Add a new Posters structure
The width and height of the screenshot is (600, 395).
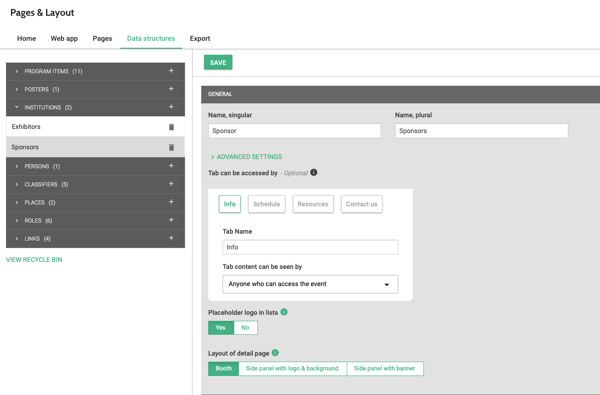(x=171, y=89)
